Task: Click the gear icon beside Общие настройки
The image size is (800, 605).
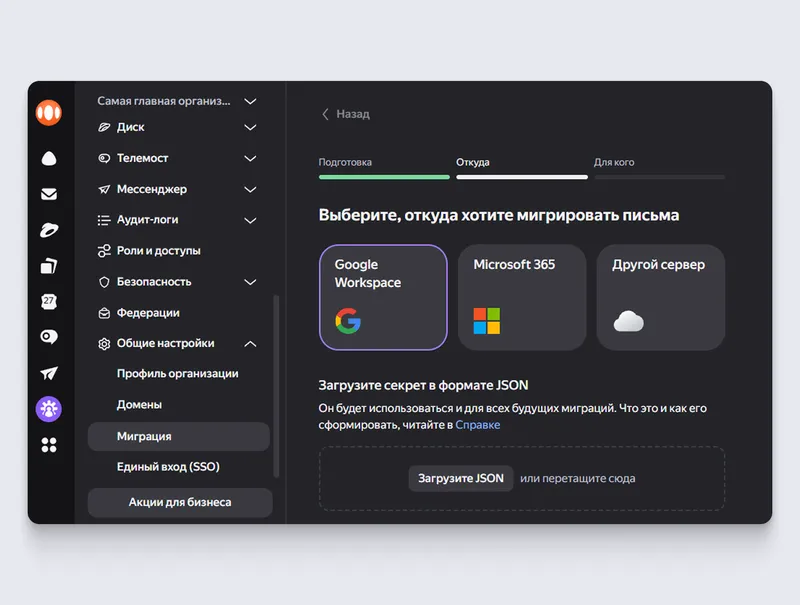Action: pos(104,344)
